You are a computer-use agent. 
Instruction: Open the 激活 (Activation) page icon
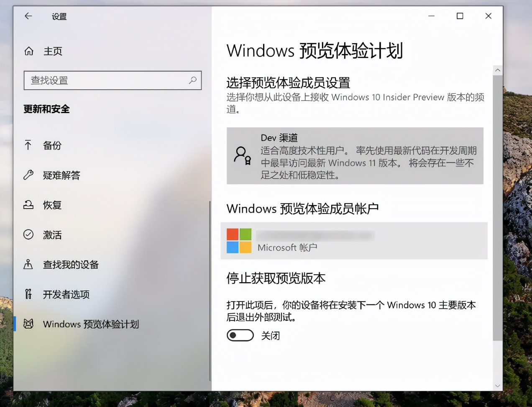coord(28,234)
